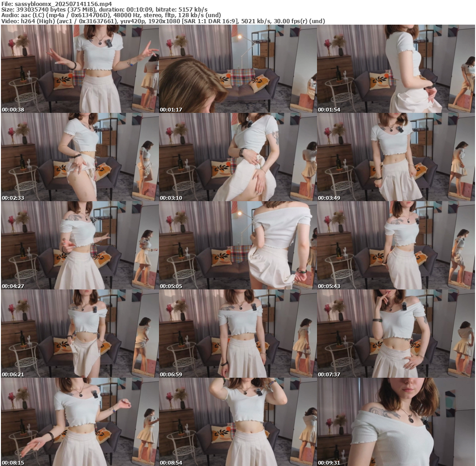The image size is (476, 466).
Task: Open the thumbnail stamped 00:03:10
Action: coord(238,157)
